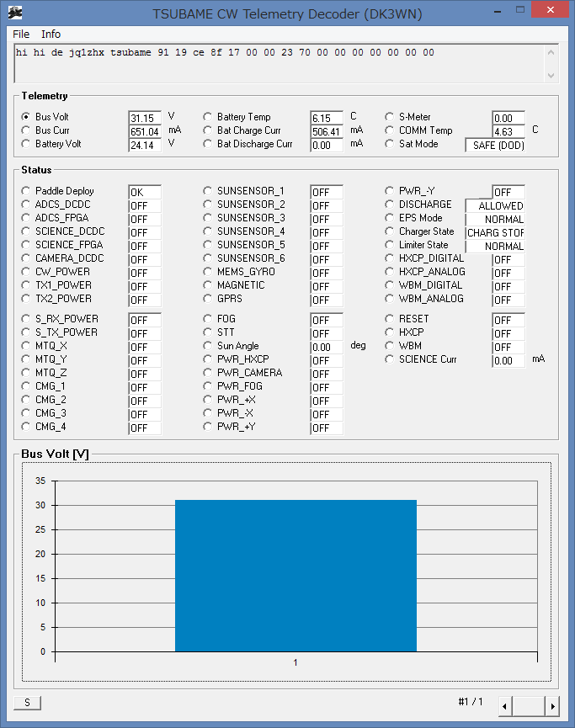Click the Paddle Deploy OK field
The height and width of the screenshot is (728, 575).
(145, 192)
